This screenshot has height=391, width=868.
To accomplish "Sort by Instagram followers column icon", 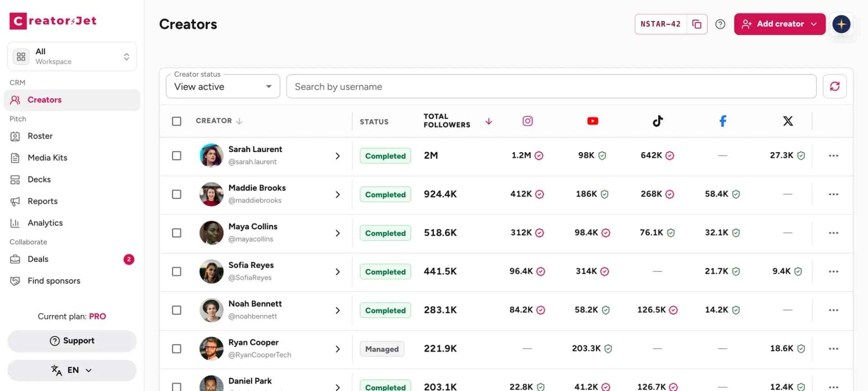I will click(x=528, y=121).
